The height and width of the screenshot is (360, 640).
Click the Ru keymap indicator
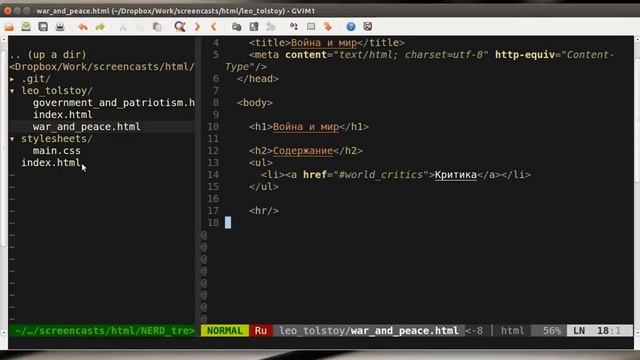click(x=261, y=331)
